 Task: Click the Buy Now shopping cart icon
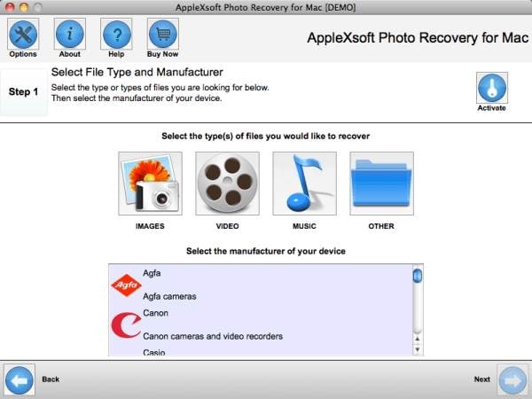(163, 34)
